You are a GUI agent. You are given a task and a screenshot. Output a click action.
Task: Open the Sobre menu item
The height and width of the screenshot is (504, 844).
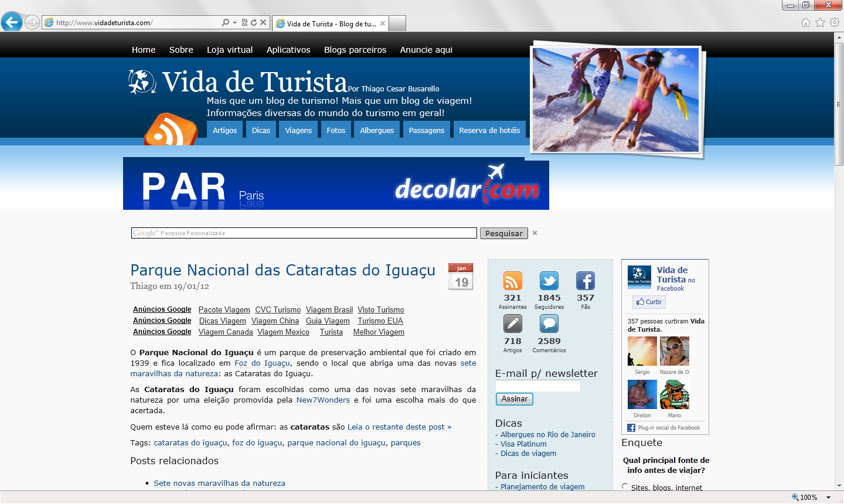pos(181,50)
